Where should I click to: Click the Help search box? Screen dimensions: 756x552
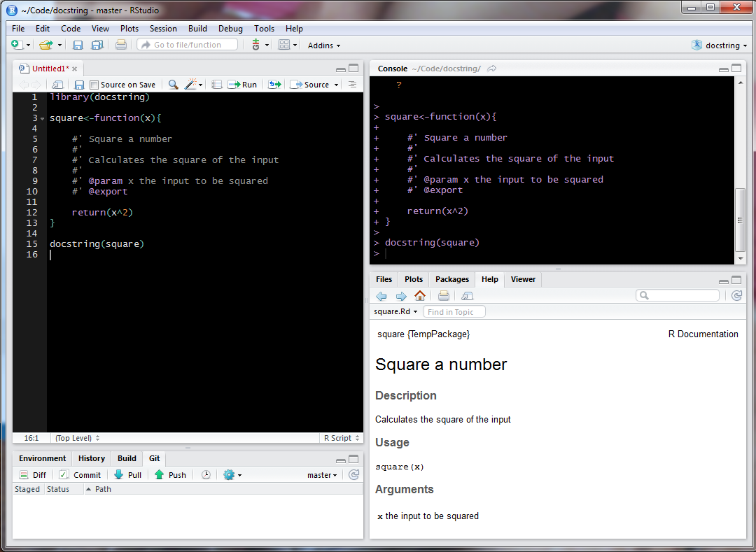tap(678, 295)
